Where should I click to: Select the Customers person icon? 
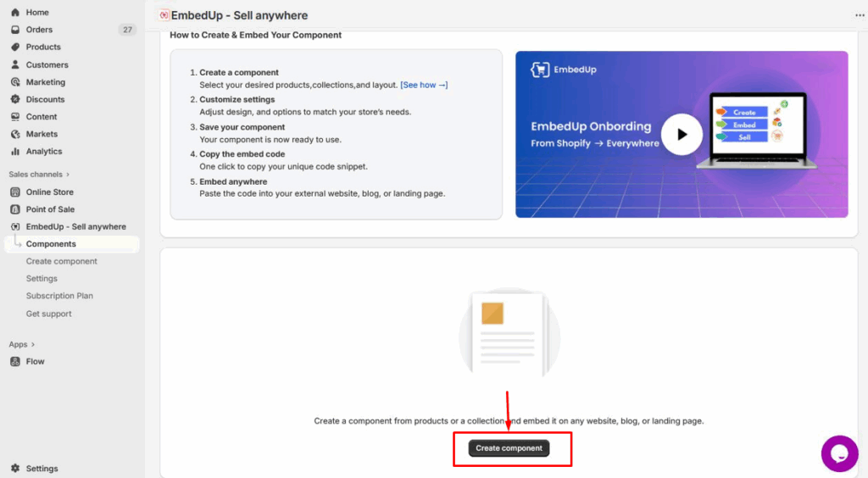point(15,64)
